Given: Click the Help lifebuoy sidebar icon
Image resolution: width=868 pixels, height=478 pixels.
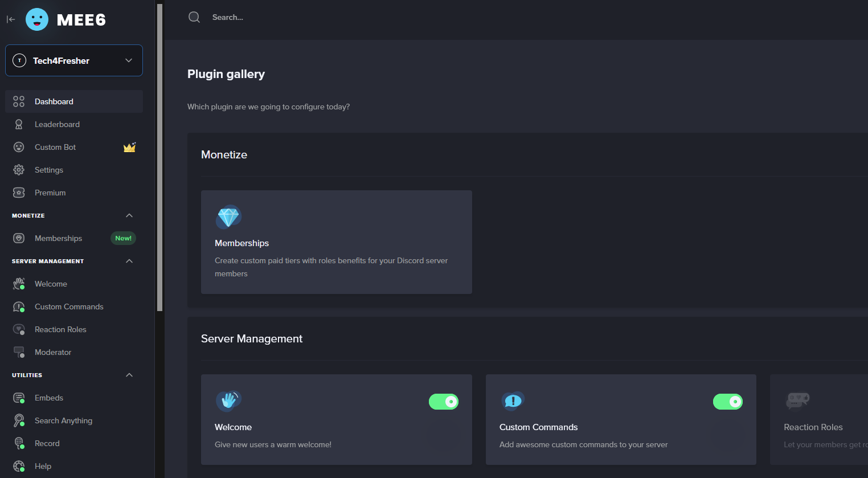Looking at the screenshot, I should pyautogui.click(x=19, y=466).
